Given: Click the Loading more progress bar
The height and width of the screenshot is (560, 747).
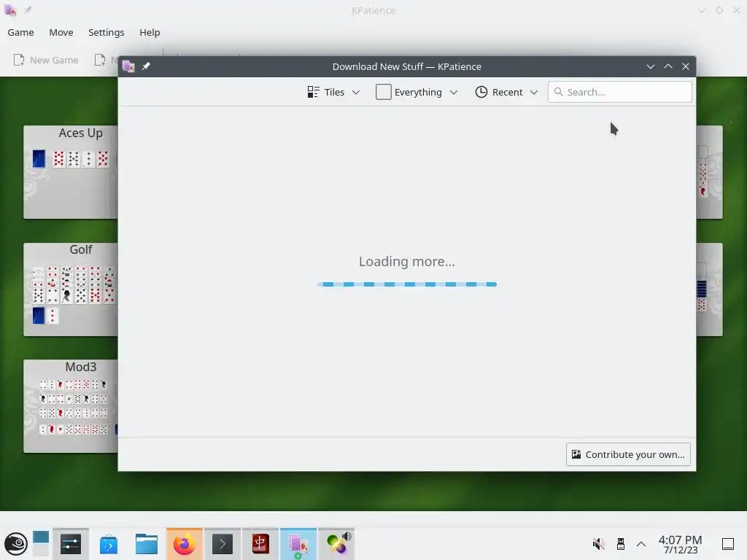Looking at the screenshot, I should point(407,284).
